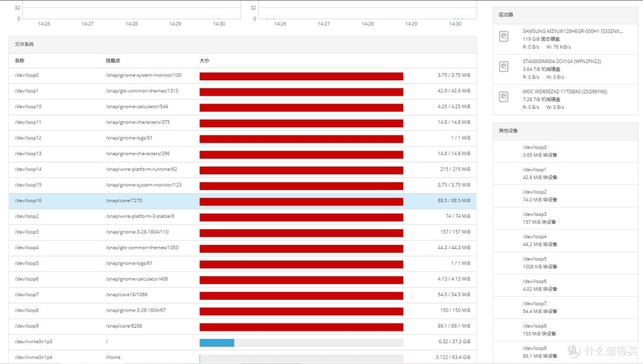Viewport: 643px width, 364px height.
Task: Open the ST4000DM004-2CV104 drive entry
Action: [565, 69]
